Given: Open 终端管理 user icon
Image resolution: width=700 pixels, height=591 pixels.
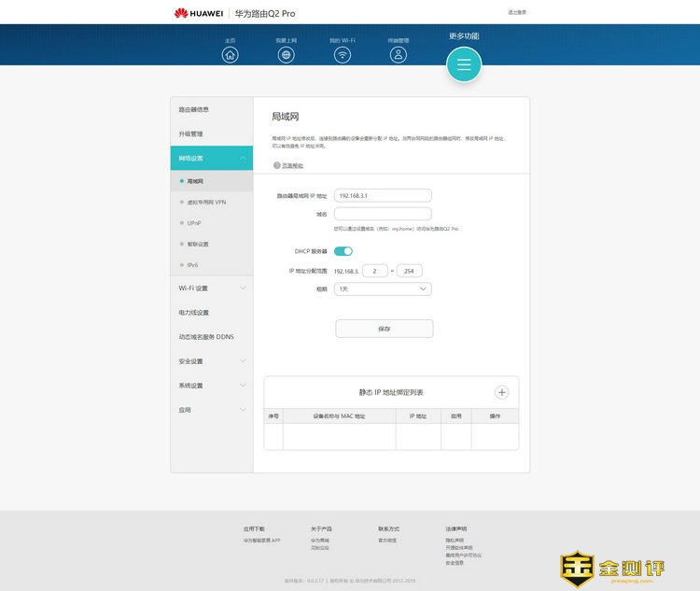Looking at the screenshot, I should click(399, 54).
